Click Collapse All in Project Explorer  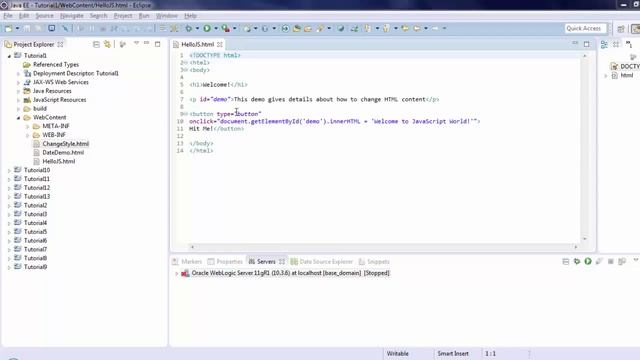coord(96,44)
